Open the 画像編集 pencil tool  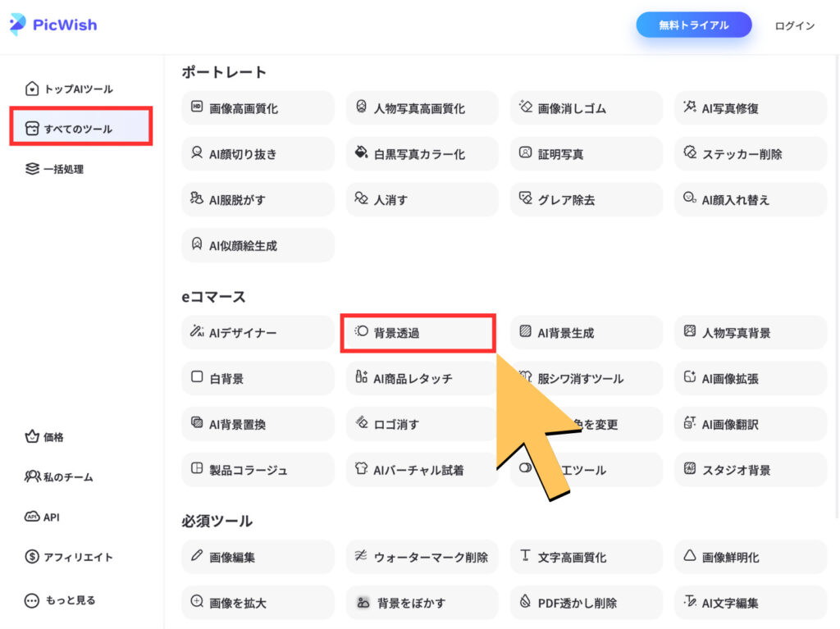click(258, 558)
